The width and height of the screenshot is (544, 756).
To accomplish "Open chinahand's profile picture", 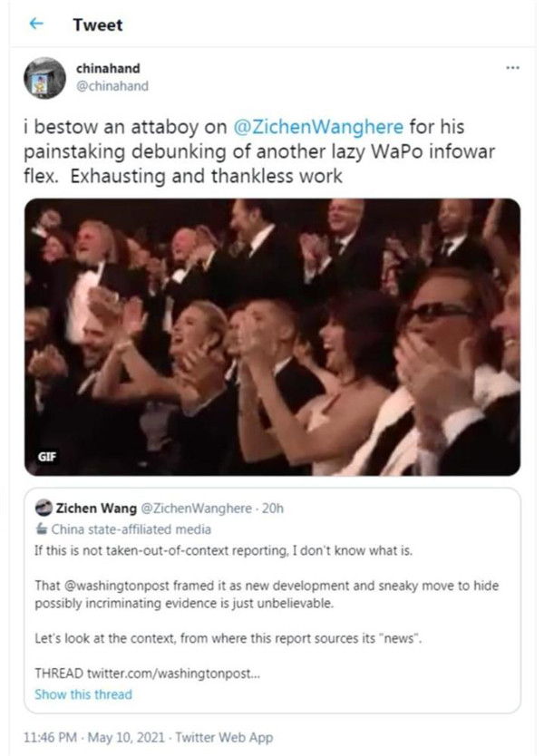I will tap(44, 78).
